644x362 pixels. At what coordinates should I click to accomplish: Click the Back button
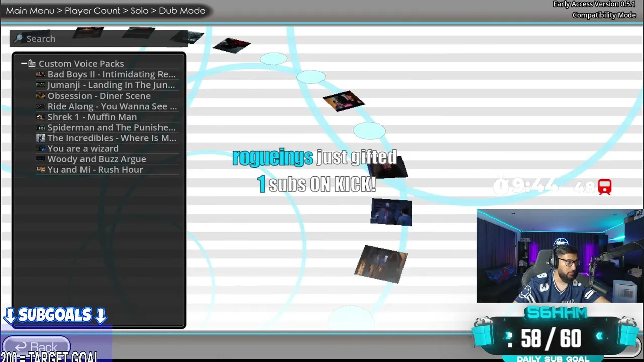[x=36, y=346]
